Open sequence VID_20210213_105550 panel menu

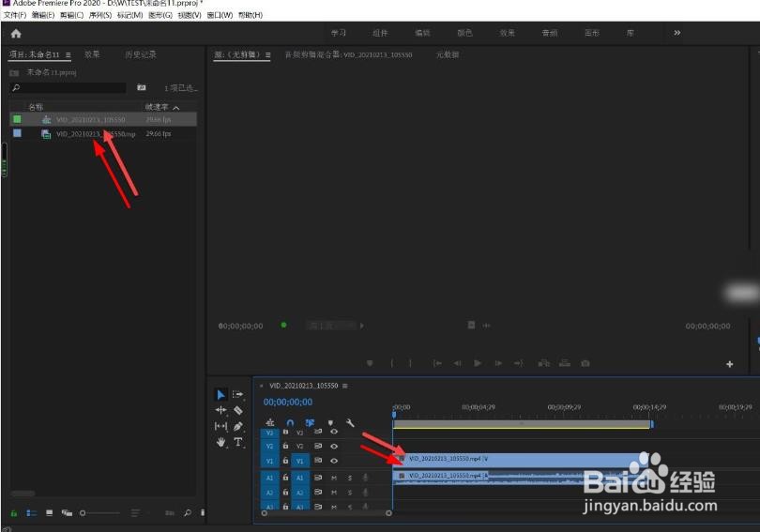click(x=344, y=386)
